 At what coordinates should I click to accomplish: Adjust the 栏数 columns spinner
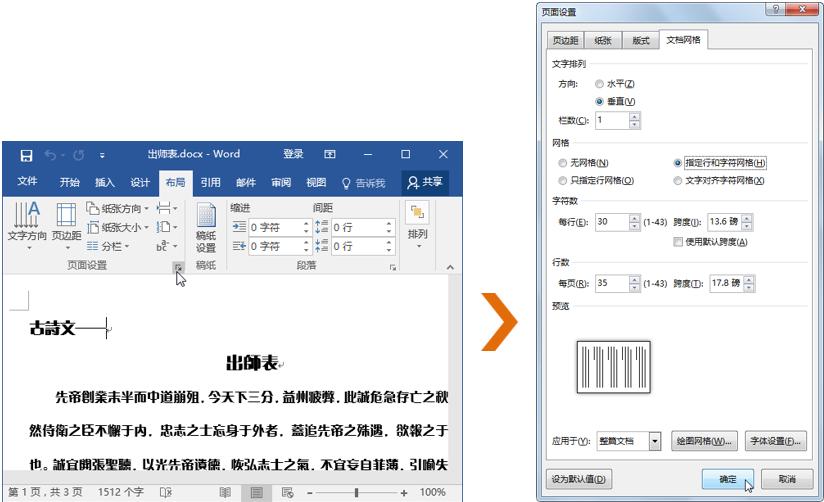click(x=634, y=120)
